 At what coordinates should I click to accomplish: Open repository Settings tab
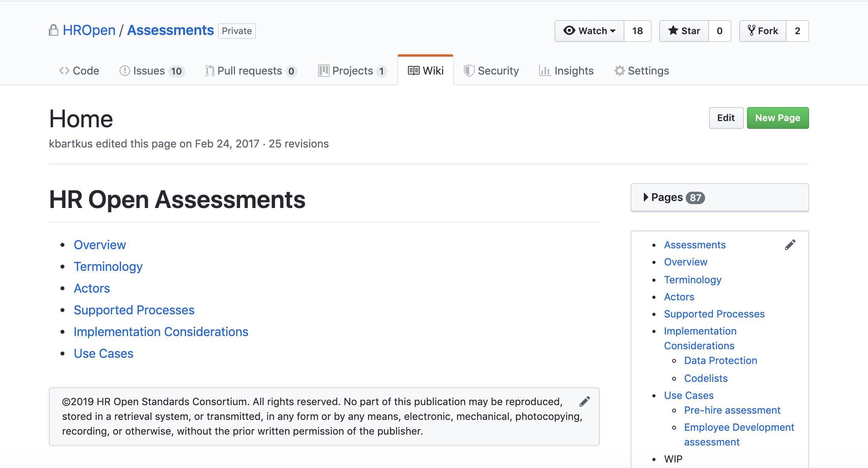tap(641, 71)
